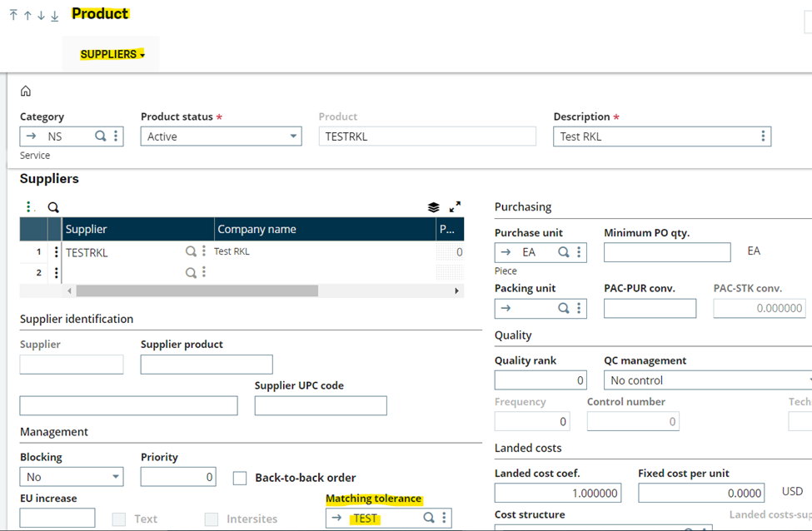Click the Purchase unit lookup magnifier
812x531 pixels.
(x=562, y=251)
